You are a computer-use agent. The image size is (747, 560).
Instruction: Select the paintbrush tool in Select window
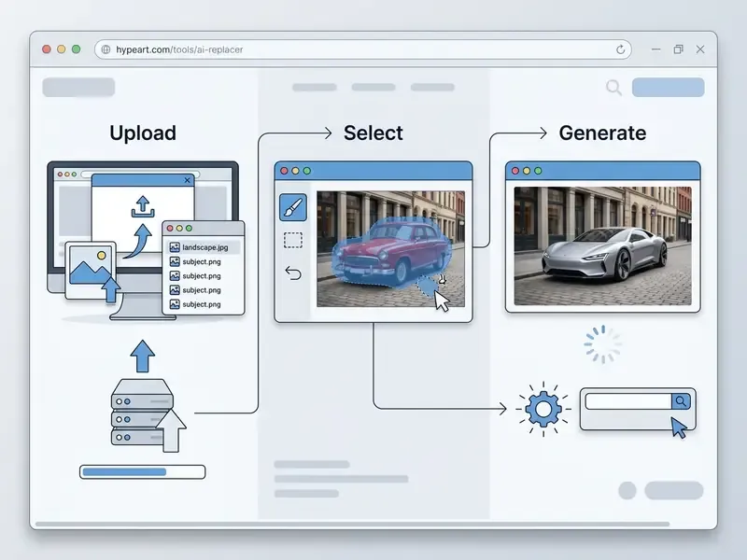(293, 207)
